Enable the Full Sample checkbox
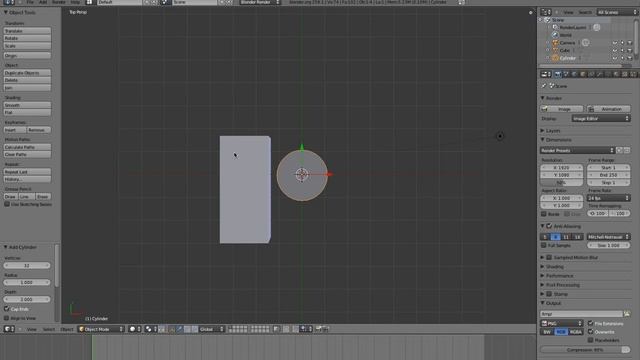The width and height of the screenshot is (640, 360). coord(544,245)
